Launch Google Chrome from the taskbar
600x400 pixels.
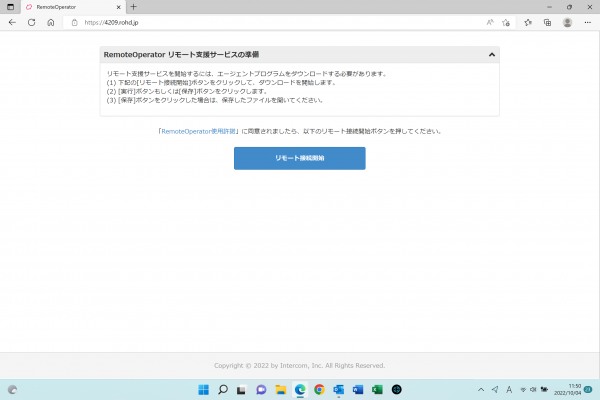(319, 390)
